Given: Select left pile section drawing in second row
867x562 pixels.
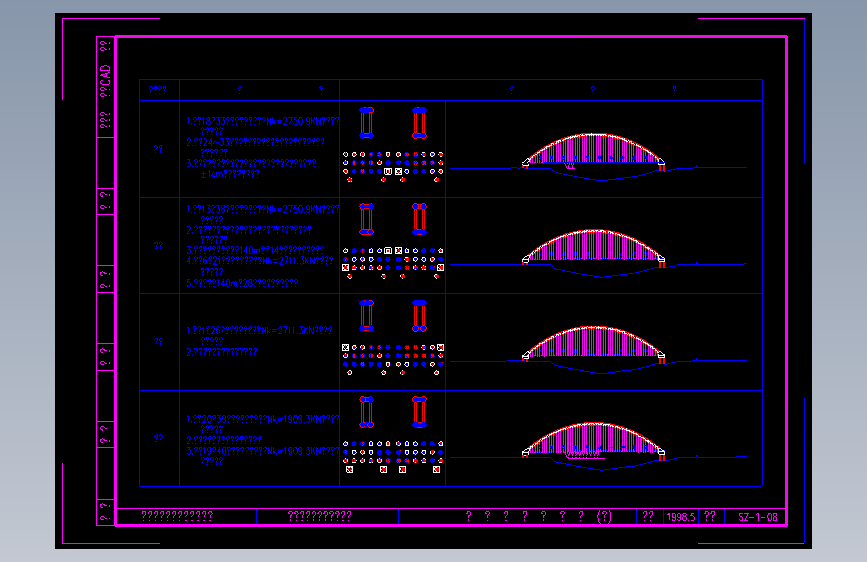Looking at the screenshot, I should click(367, 219).
